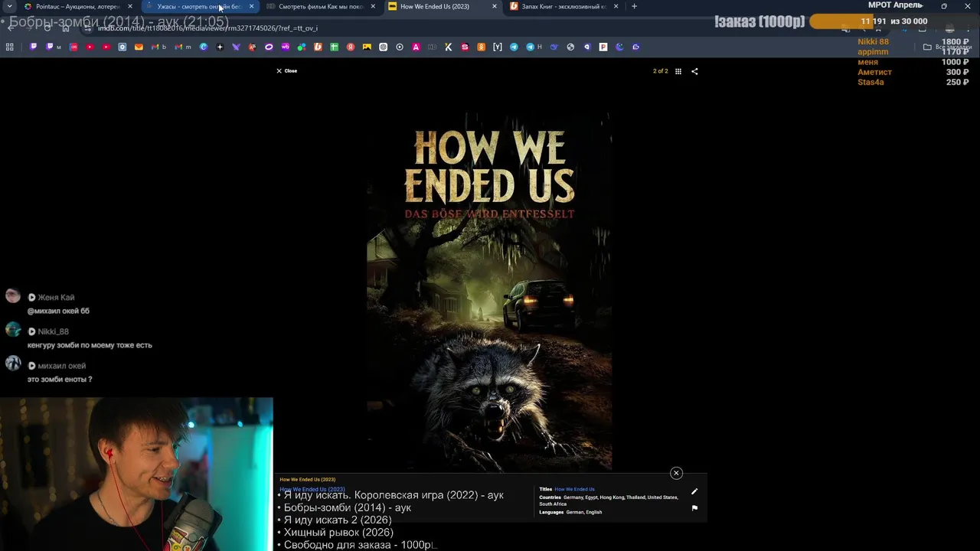The width and height of the screenshot is (980, 551).
Task: Open the globe bookmark icon
Action: click(x=570, y=47)
